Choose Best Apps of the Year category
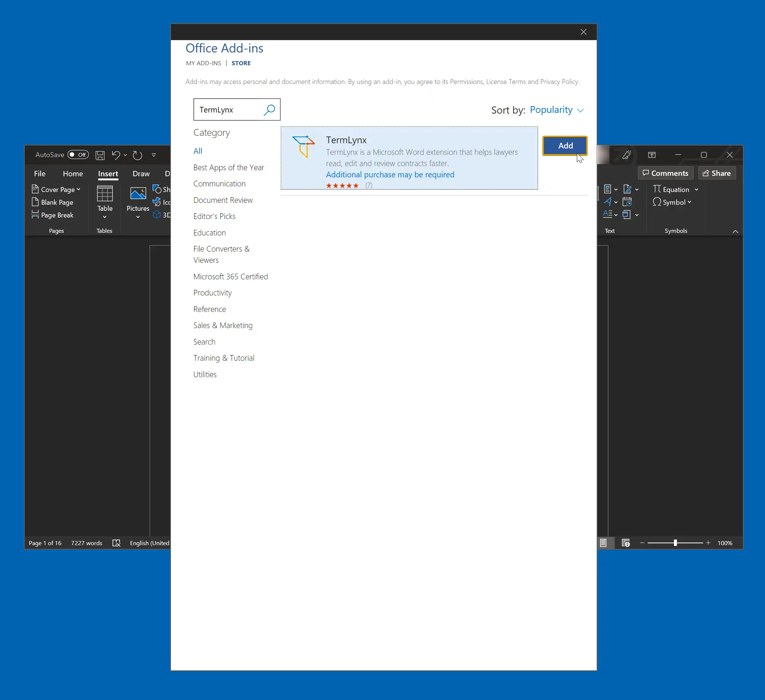The width and height of the screenshot is (765, 700). pyautogui.click(x=229, y=168)
